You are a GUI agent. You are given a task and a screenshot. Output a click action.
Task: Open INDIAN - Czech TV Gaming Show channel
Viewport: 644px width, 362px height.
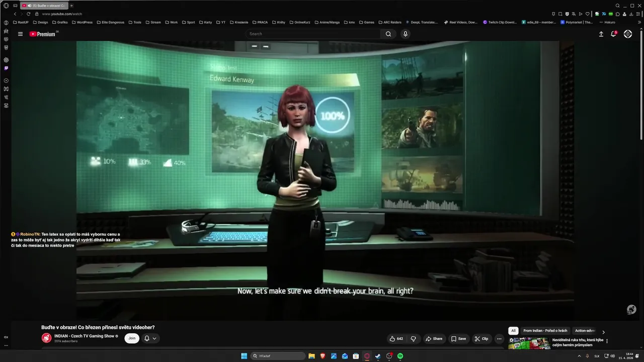pos(84,336)
